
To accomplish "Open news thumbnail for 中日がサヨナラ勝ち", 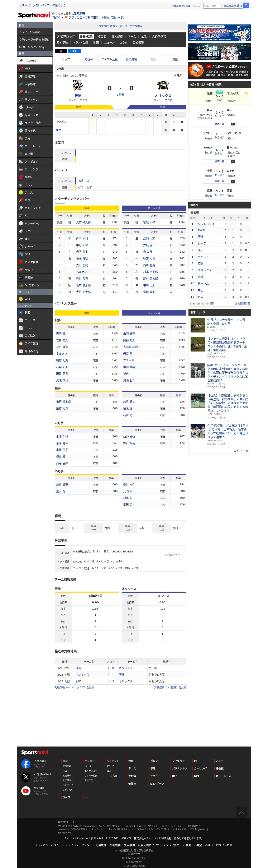I will tap(198, 325).
